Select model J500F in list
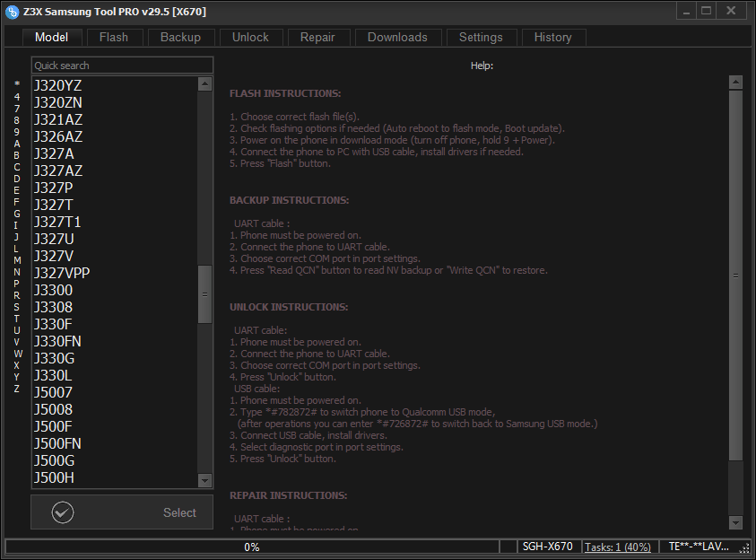Viewport: 756px width, 560px height. pyautogui.click(x=115, y=427)
